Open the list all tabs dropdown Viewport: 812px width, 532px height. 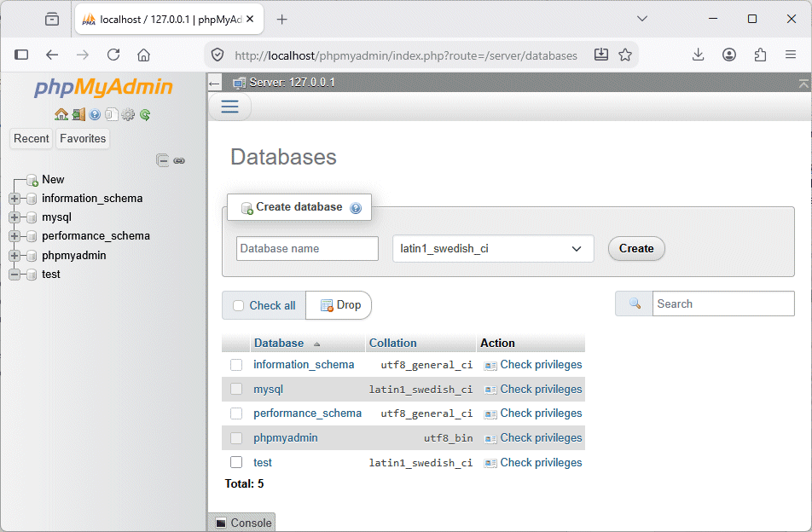pyautogui.click(x=642, y=19)
